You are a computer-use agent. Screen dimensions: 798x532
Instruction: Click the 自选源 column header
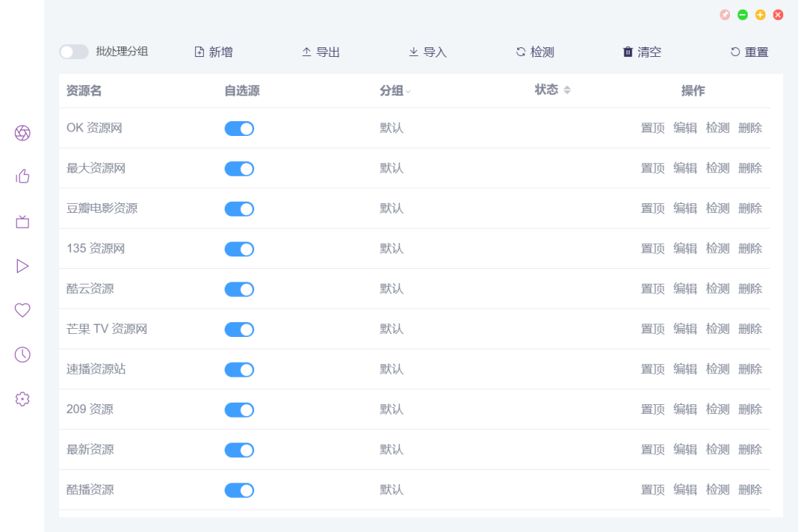click(x=242, y=91)
